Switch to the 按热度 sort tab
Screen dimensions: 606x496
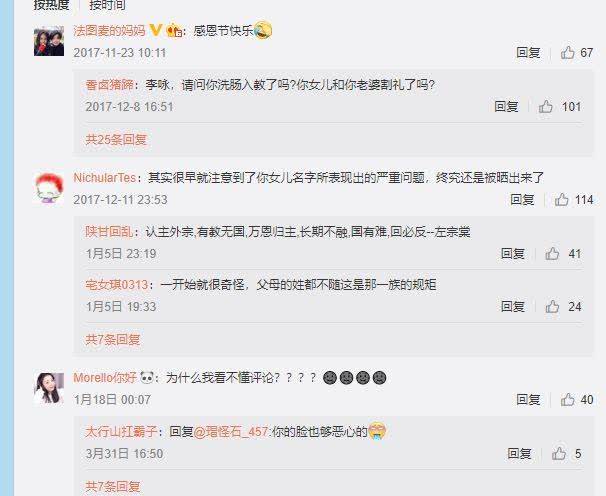51,5
